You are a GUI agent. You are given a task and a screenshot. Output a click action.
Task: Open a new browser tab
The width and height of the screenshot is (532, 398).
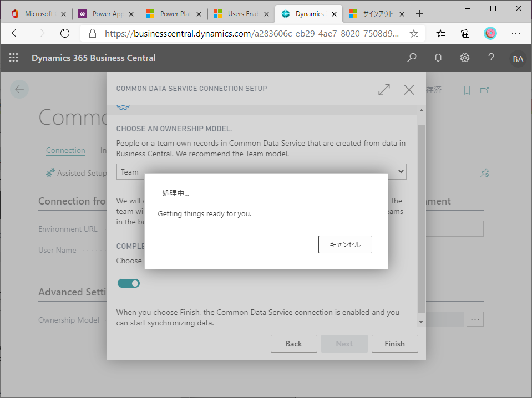tap(420, 13)
